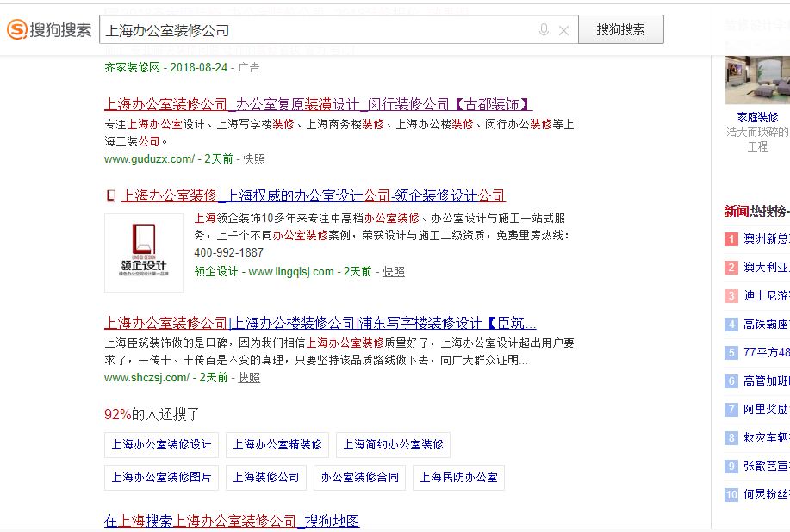
Task: Select related search 上海简约办公室装修
Action: (x=393, y=444)
